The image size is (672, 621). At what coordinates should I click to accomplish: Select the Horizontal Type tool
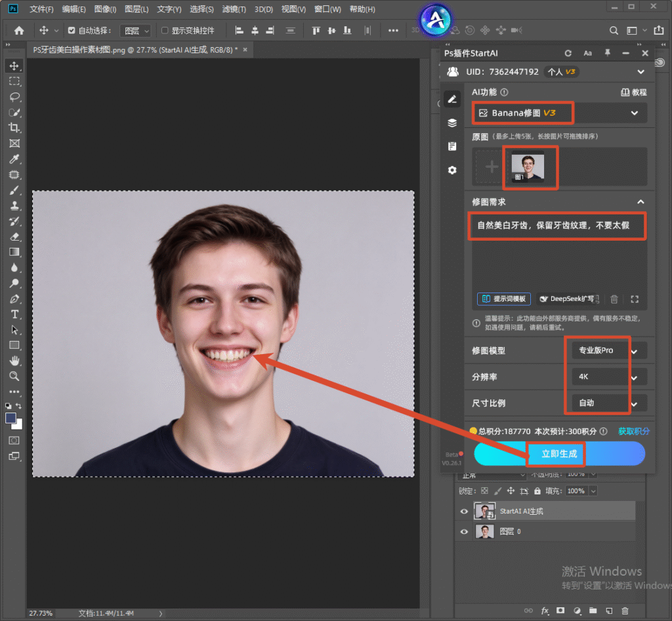(14, 314)
